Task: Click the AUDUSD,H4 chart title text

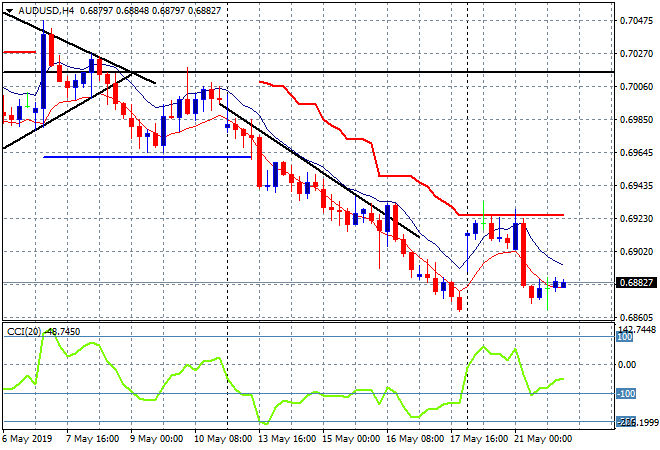Action: 46,11
